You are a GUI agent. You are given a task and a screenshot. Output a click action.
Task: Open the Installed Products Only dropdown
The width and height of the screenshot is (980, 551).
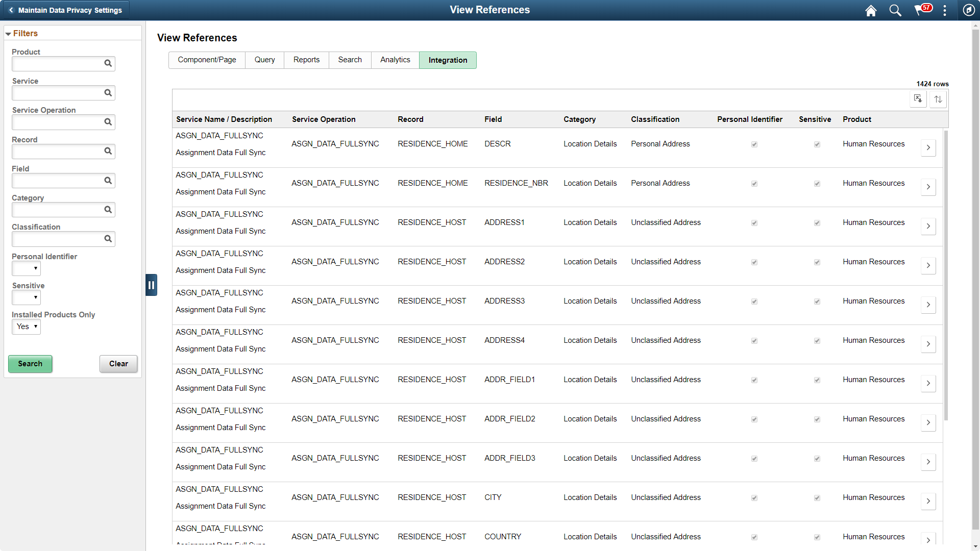click(26, 327)
